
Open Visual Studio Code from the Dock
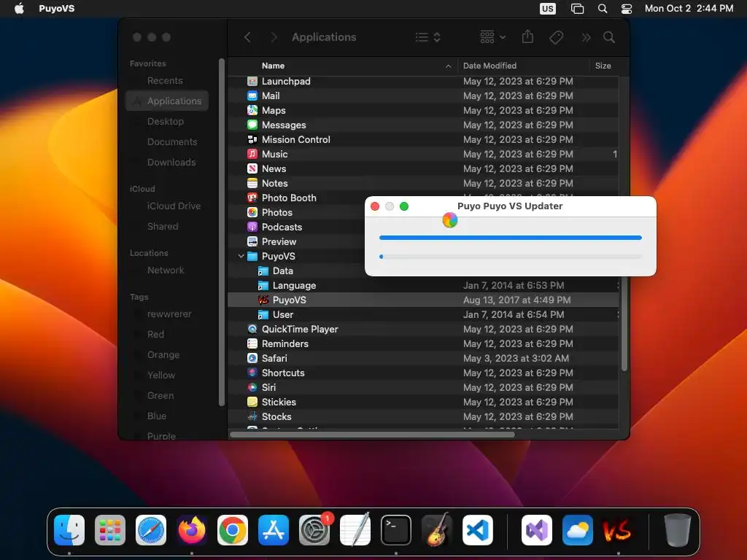pos(478,530)
